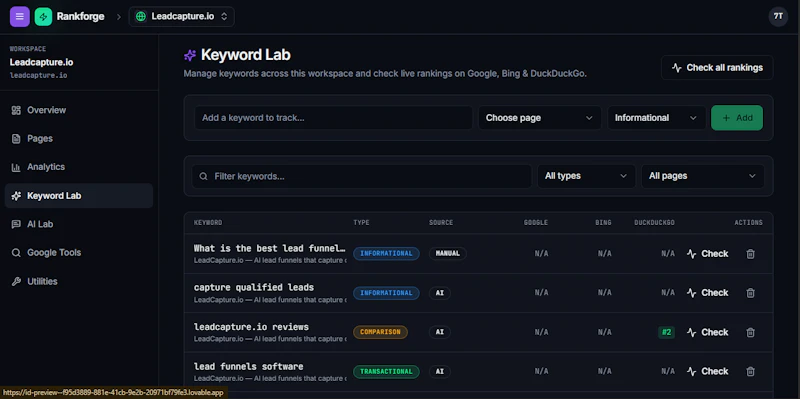Open the Leadcapture.io workspace switcher
The width and height of the screenshot is (800, 399).
[x=182, y=16]
